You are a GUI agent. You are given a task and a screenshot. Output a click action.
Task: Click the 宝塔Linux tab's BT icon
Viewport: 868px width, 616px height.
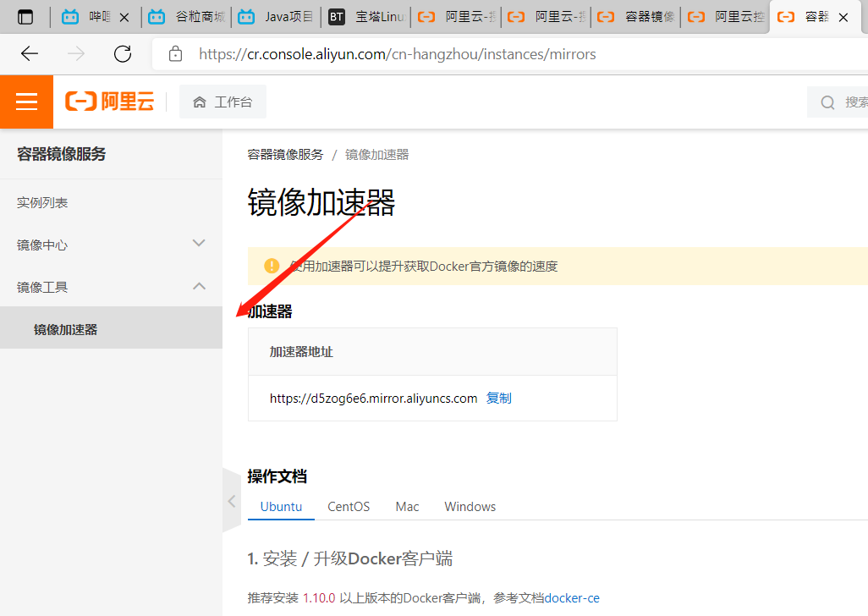[x=336, y=15]
